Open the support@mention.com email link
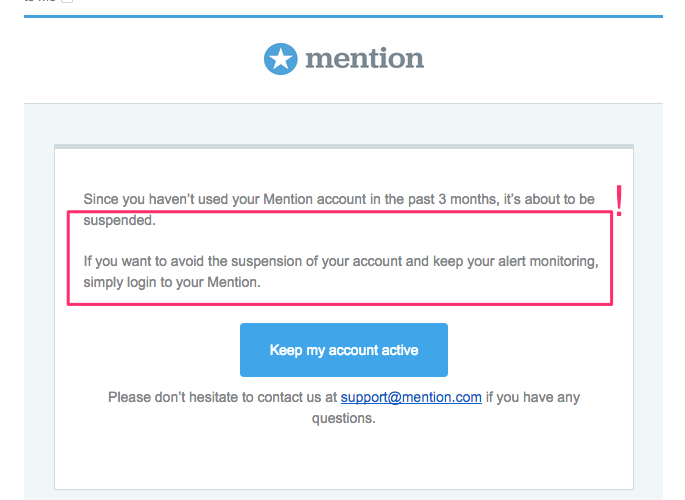The image size is (685, 500). [x=411, y=397]
